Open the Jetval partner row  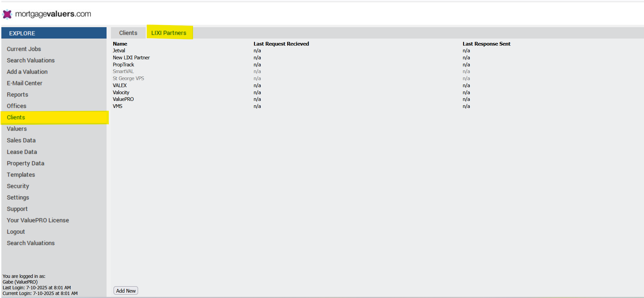[x=119, y=51]
